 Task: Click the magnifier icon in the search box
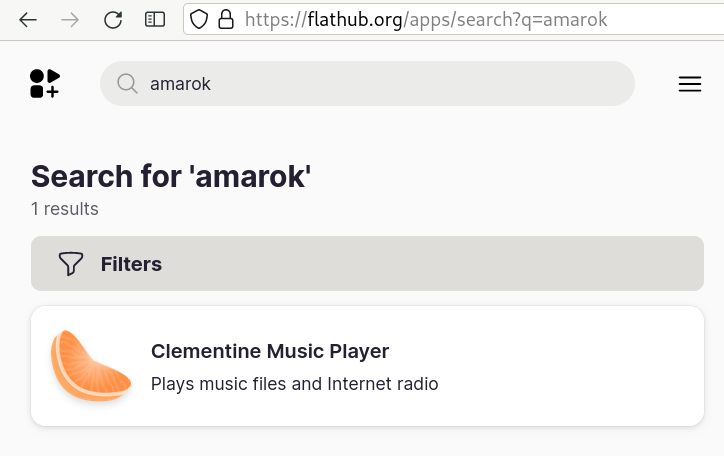point(127,84)
